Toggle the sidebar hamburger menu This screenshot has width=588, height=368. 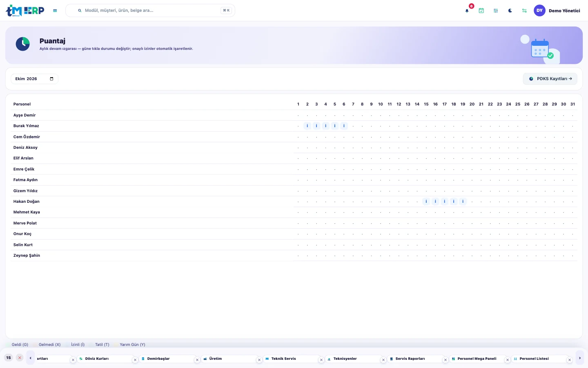55,11
